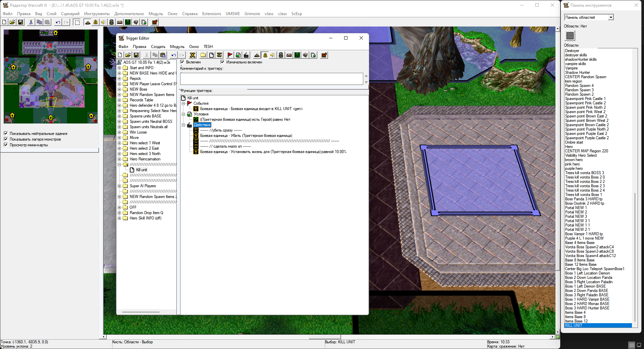Collapse the 'Действия' section
644x349 pixels.
[183, 125]
